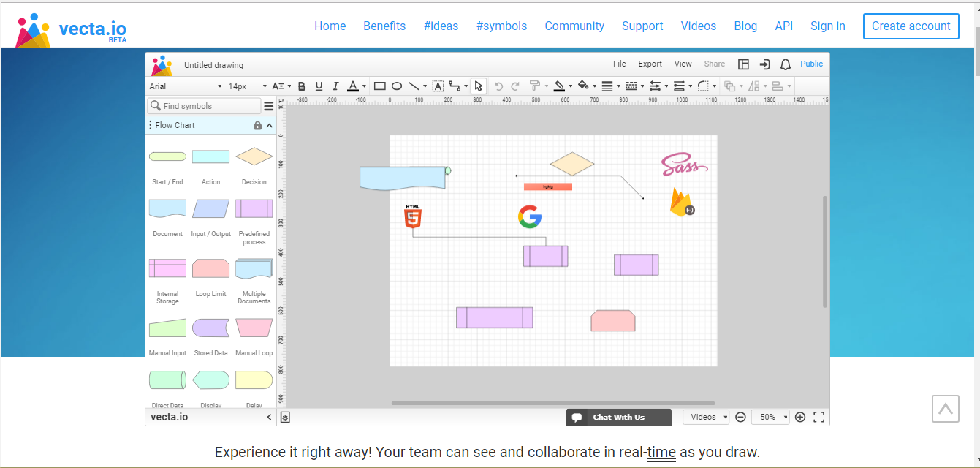Image resolution: width=980 pixels, height=468 pixels.
Task: Click the stroke width lines icon
Action: point(607,86)
